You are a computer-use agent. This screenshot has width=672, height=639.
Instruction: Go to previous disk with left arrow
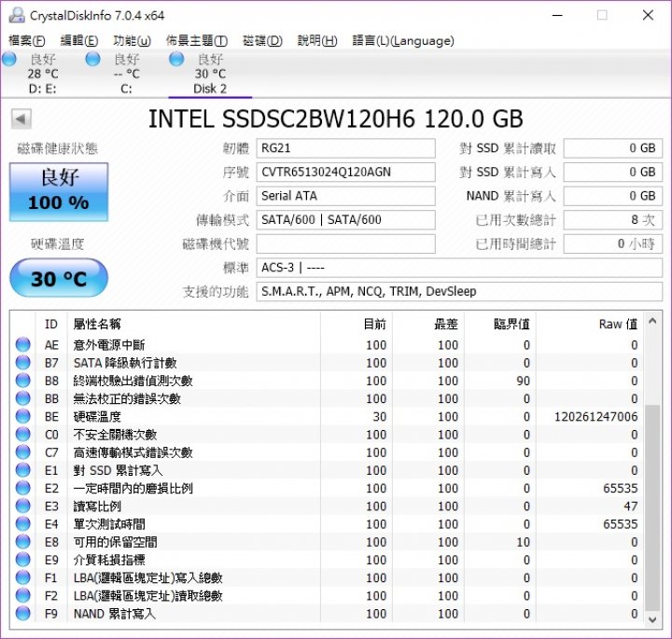pyautogui.click(x=21, y=119)
